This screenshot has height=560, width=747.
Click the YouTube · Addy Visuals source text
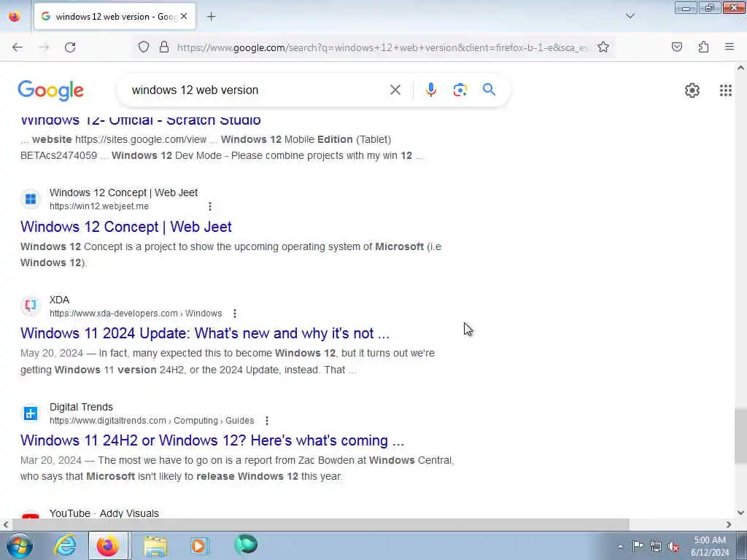104,513
